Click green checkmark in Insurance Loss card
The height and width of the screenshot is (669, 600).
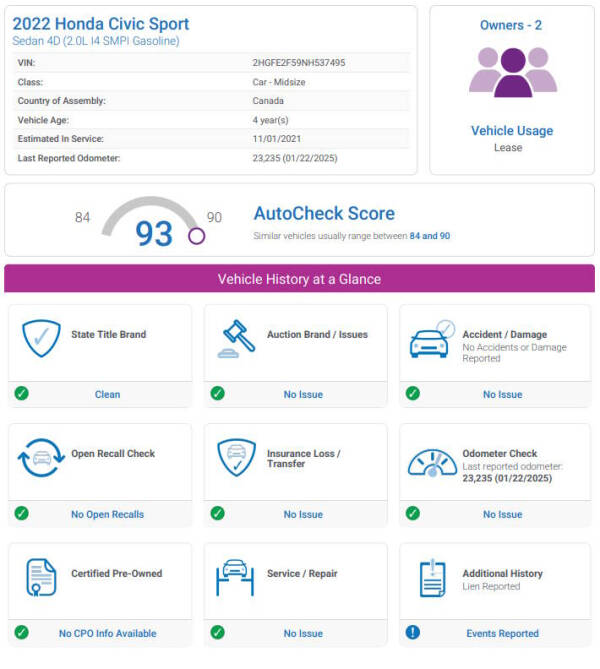218,513
